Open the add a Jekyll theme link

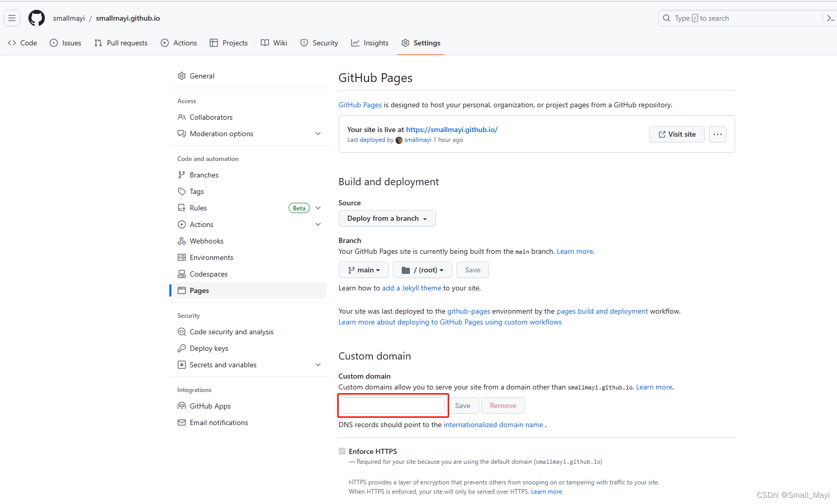[x=412, y=288]
